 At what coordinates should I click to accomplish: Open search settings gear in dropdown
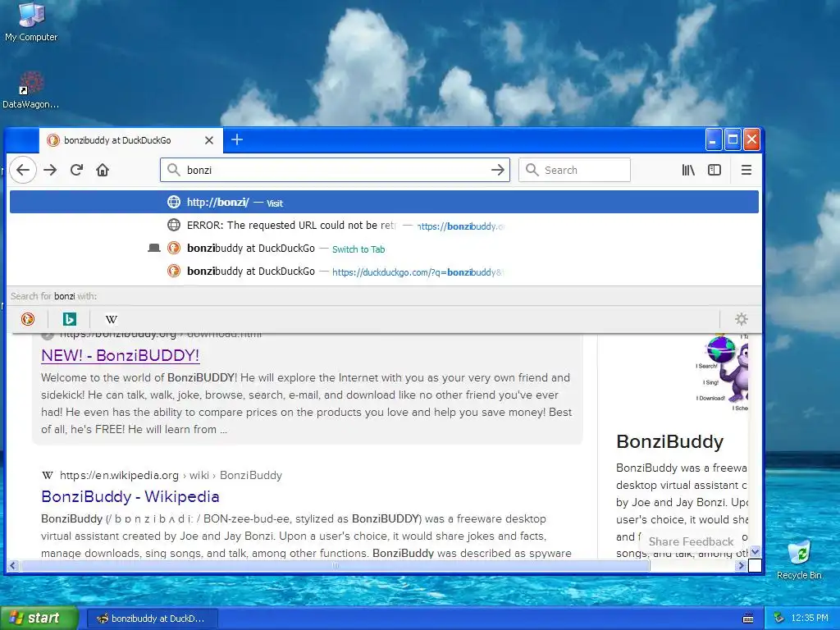(742, 319)
